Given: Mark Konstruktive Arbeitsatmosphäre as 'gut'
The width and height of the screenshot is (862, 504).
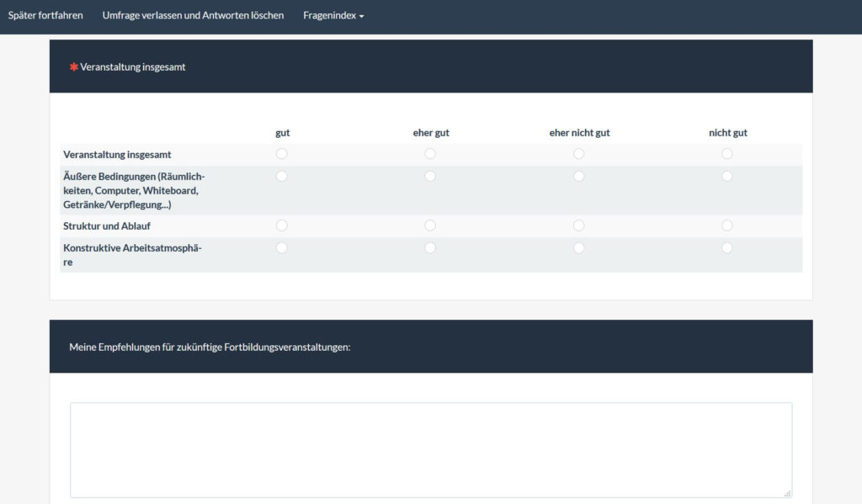Looking at the screenshot, I should click(282, 248).
